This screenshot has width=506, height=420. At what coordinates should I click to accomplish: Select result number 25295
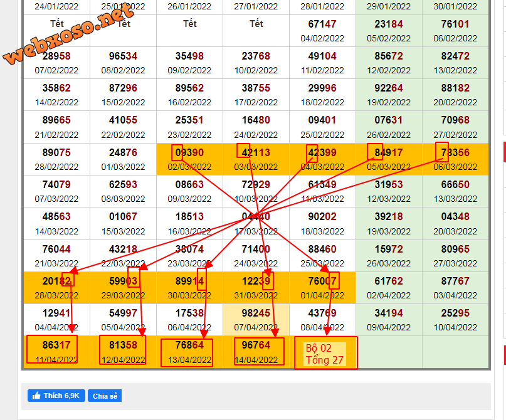click(x=455, y=313)
